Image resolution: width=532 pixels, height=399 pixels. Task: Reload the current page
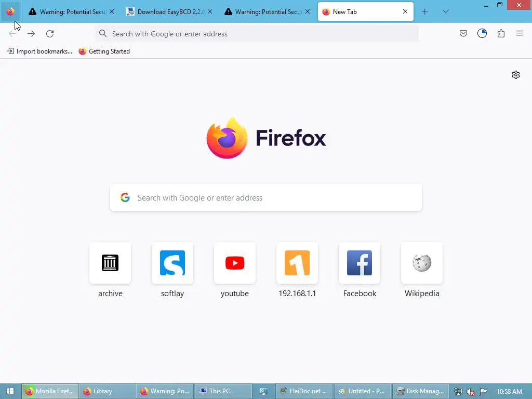[x=50, y=34]
